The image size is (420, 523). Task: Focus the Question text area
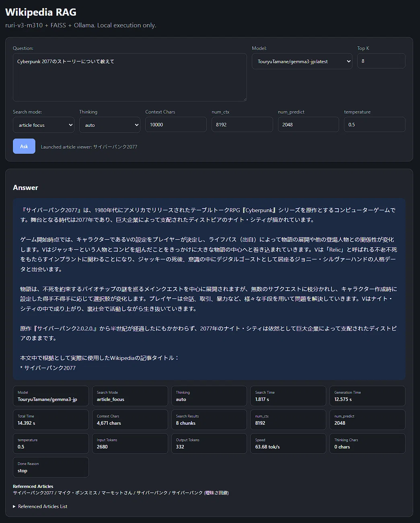point(130,77)
